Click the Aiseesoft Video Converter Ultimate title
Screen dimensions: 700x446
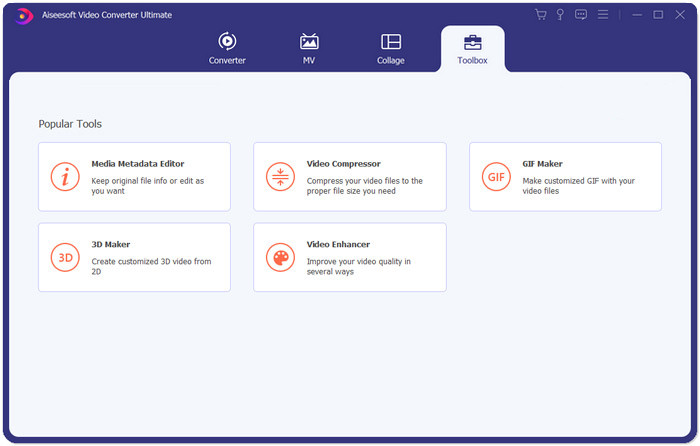pyautogui.click(x=107, y=15)
